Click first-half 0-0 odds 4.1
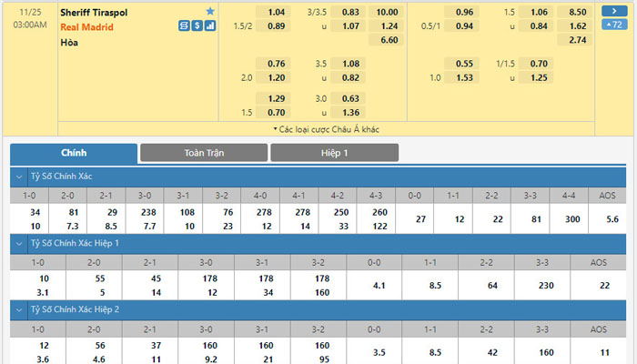 click(x=379, y=286)
